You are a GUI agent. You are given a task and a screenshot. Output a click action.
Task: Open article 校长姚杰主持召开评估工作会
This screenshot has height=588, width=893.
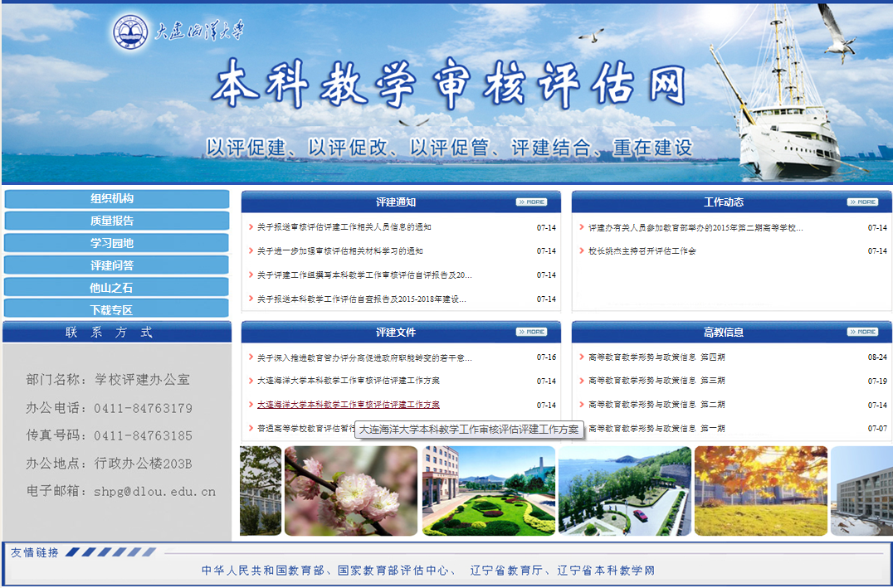[x=642, y=251]
